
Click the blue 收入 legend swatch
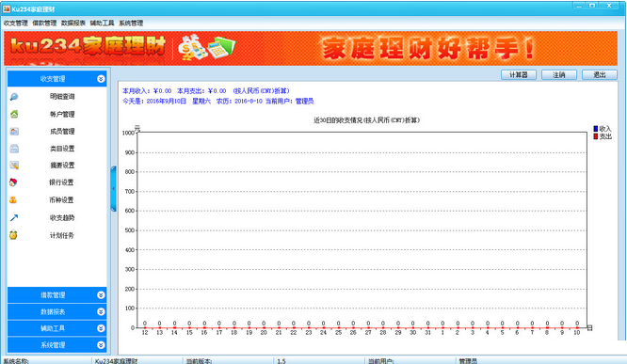(595, 129)
